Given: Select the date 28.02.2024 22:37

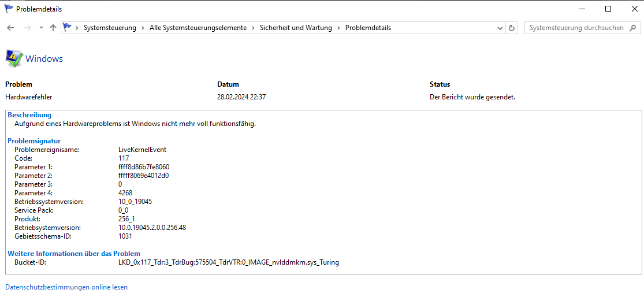Looking at the screenshot, I should click(243, 97).
